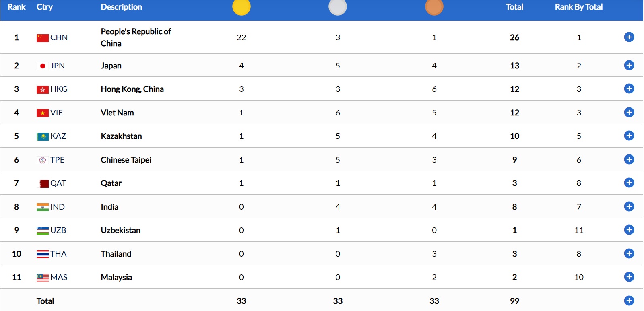Expand the People's Republic of China row
This screenshot has width=644, height=311.
tap(629, 37)
